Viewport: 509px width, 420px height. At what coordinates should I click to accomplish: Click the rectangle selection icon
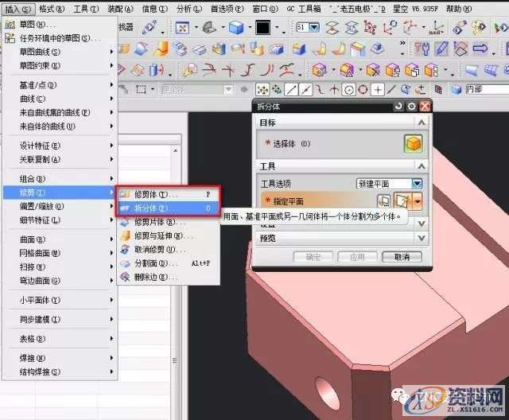141,89
